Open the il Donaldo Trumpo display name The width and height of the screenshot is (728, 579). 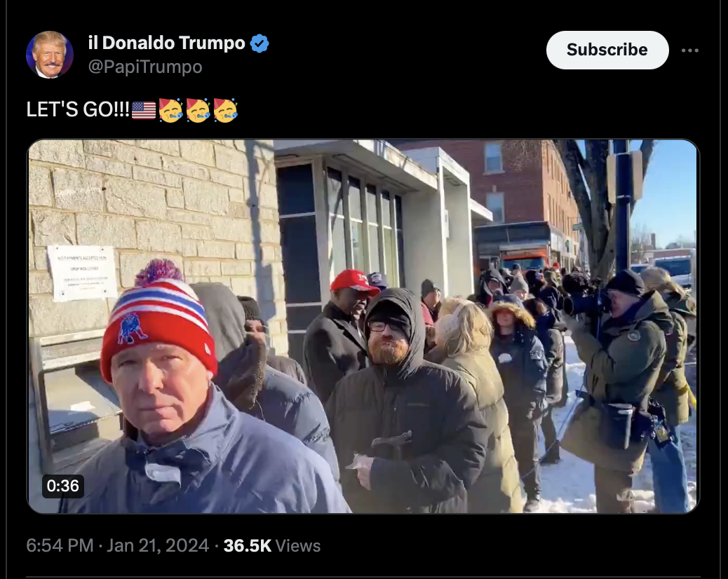tap(166, 43)
